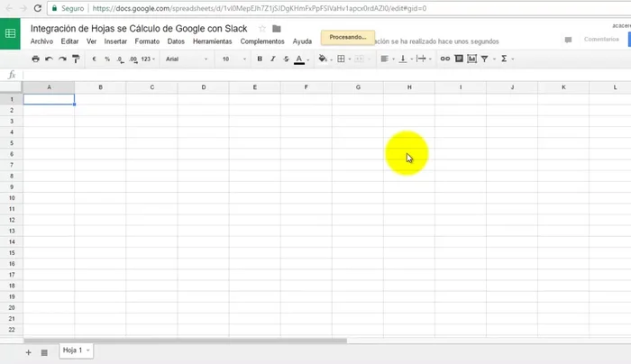Toggle italic text formatting

(x=272, y=59)
